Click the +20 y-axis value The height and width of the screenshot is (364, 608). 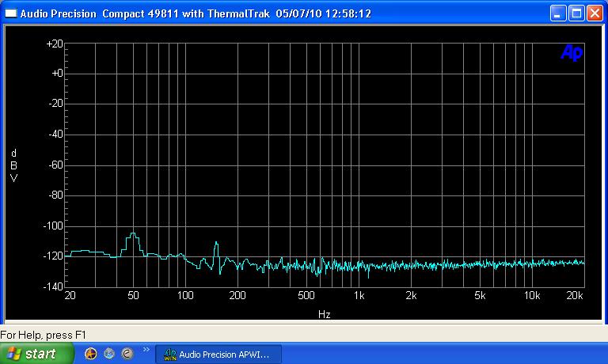[55, 44]
